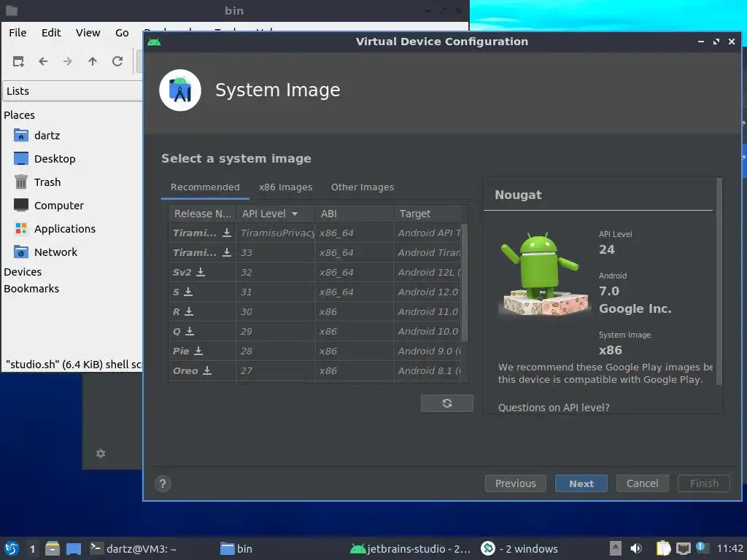
Task: Download the Q system image
Action: coord(190,330)
